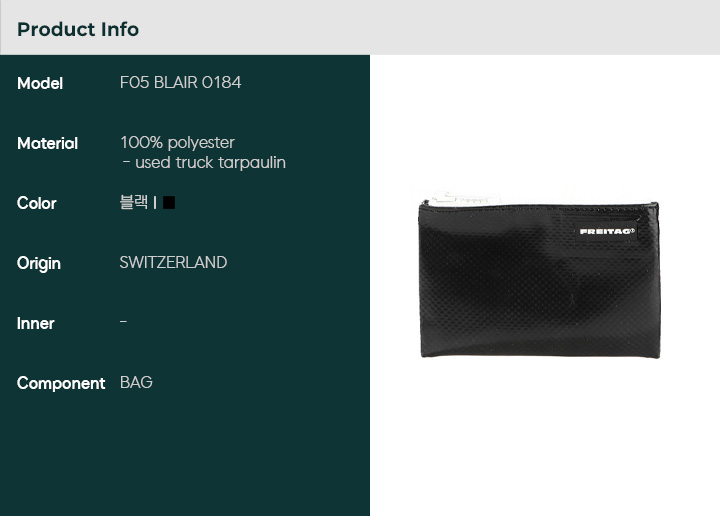The image size is (720, 516).
Task: Click the white zipper pull on pouch
Action: (x=464, y=199)
